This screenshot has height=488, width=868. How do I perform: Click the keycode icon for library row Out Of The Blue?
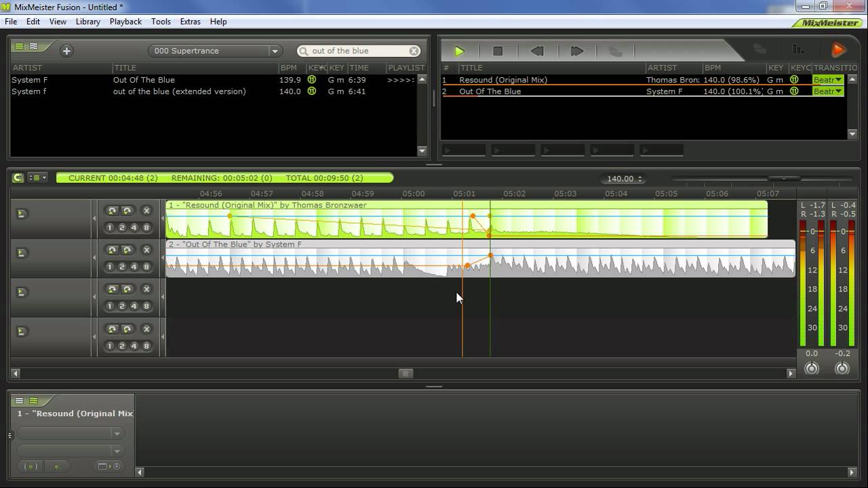312,80
